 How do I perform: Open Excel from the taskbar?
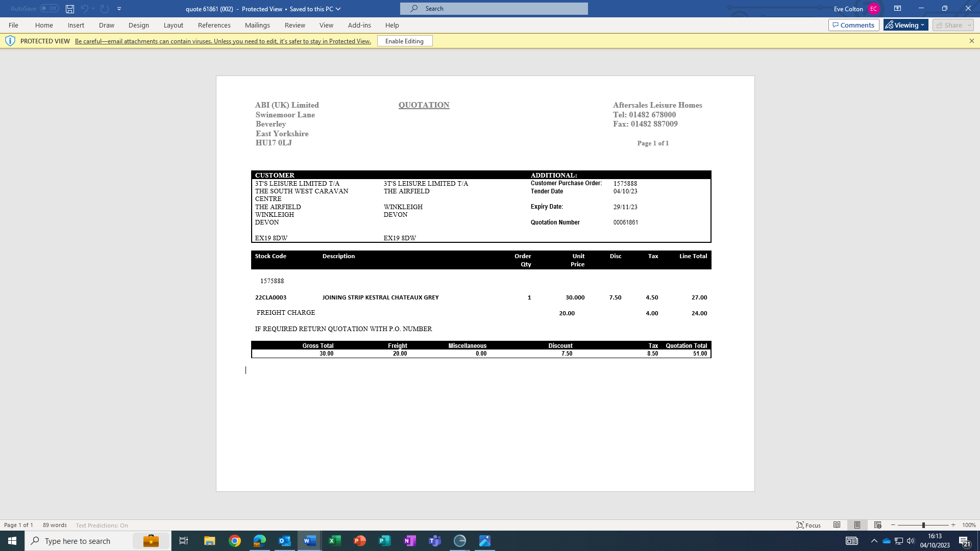pos(334,541)
